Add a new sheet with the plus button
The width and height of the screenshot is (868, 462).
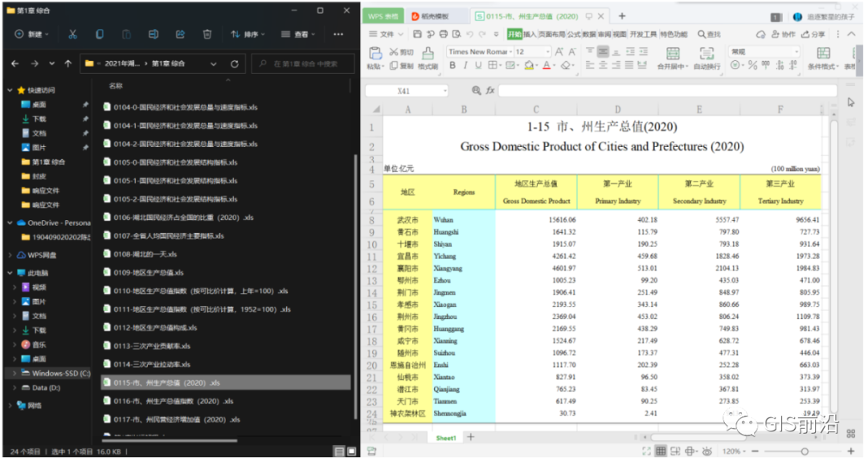click(470, 437)
